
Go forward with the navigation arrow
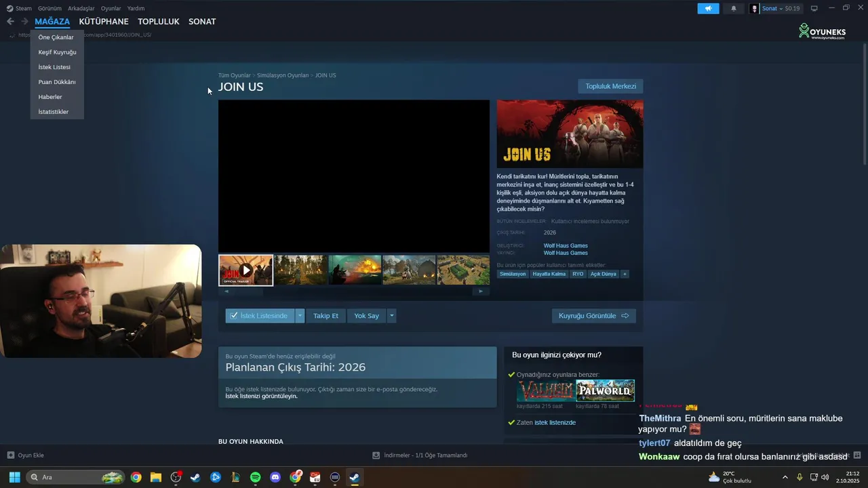(x=24, y=22)
